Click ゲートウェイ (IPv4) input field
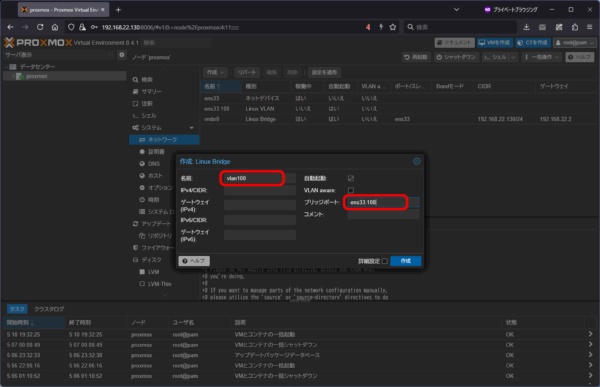The image size is (600, 387). point(260,205)
